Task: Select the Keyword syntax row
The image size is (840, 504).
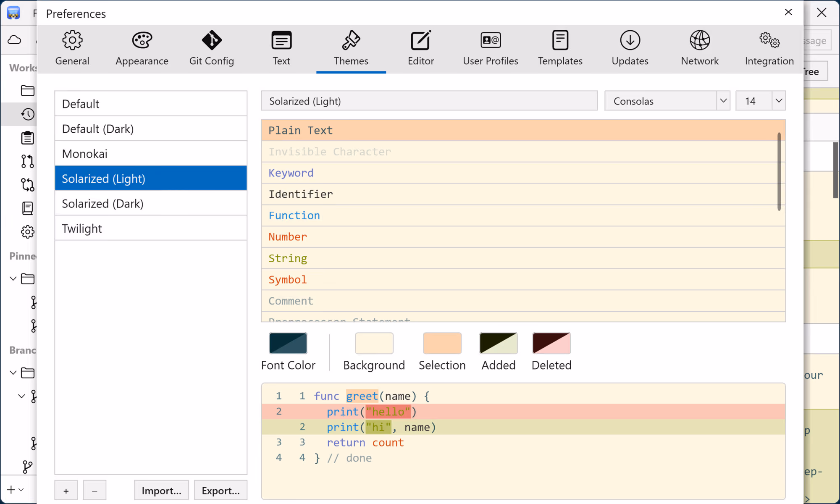Action: pos(523,173)
